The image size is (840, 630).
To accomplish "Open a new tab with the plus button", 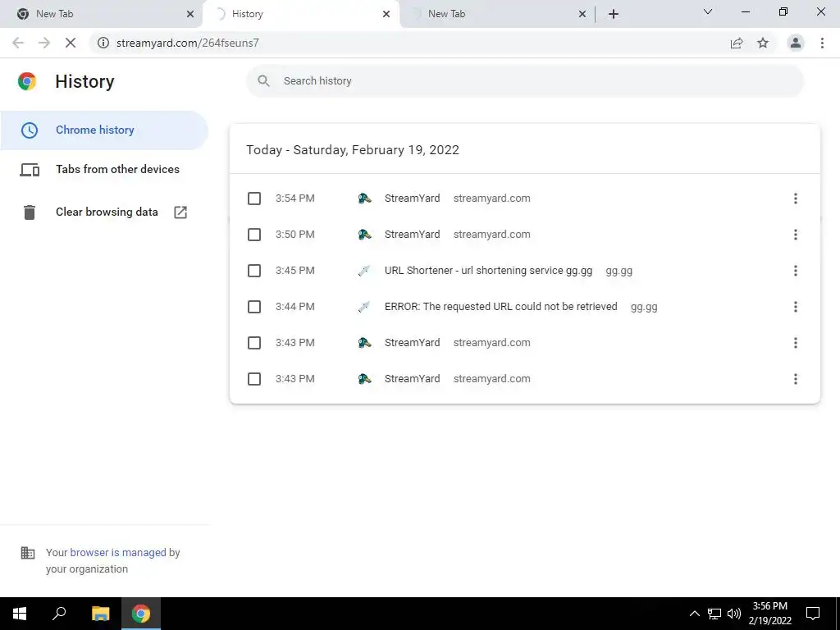I will click(x=614, y=14).
